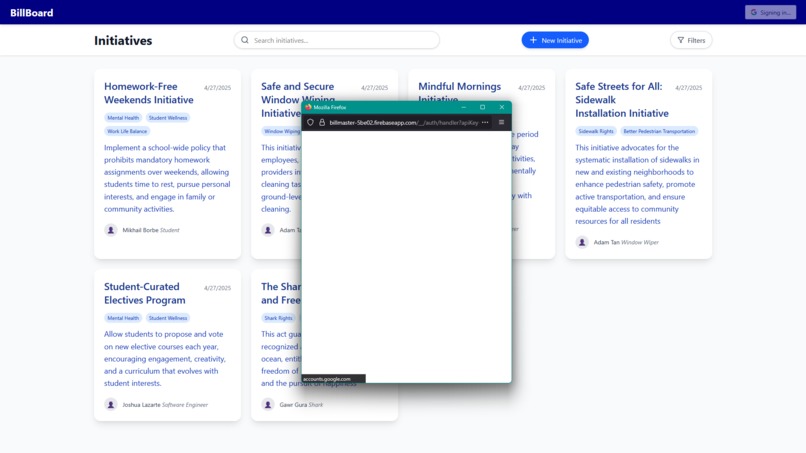Open page actions three-dots menu in popup
The width and height of the screenshot is (806, 453).
click(x=485, y=122)
